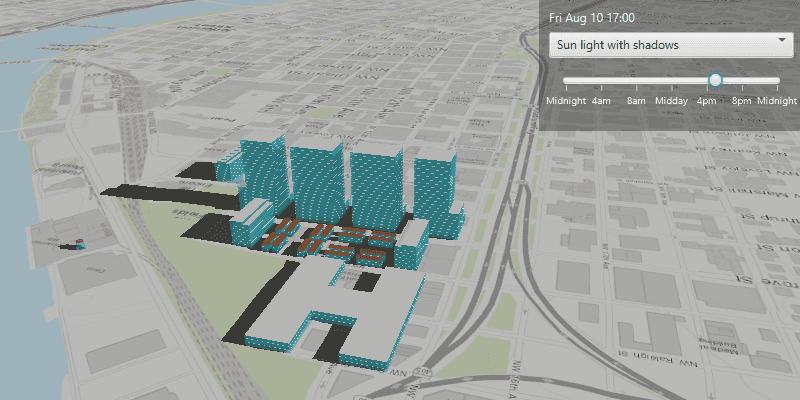This screenshot has width=800, height=400.
Task: Click the 8am slider tick label
Action: pyautogui.click(x=636, y=101)
